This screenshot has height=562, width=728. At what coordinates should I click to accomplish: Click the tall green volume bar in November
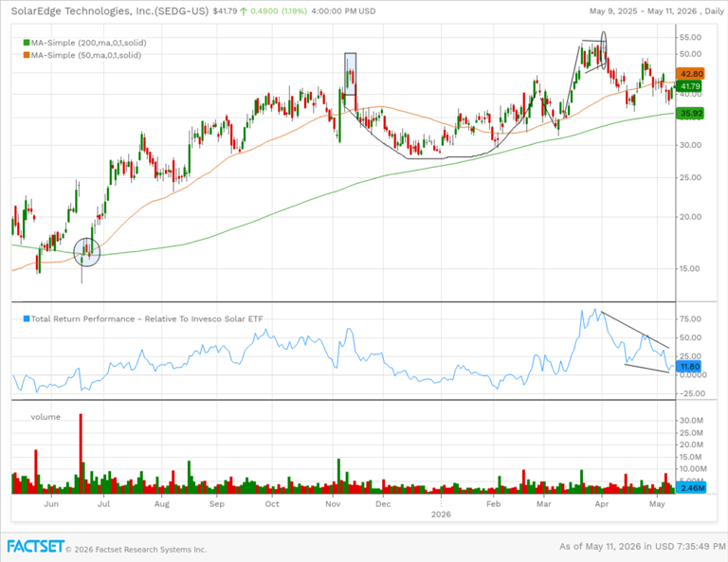[x=339, y=476]
